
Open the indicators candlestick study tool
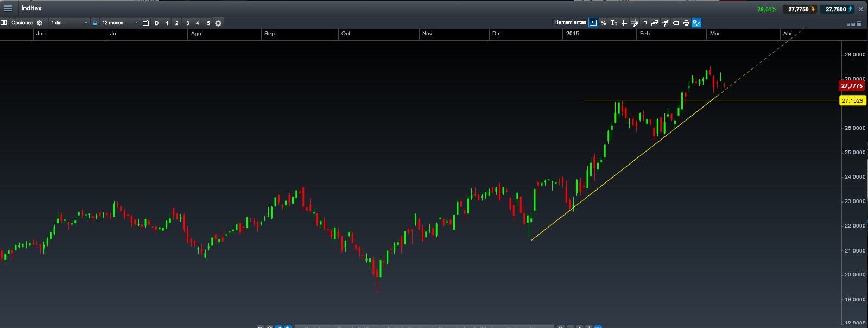click(x=666, y=23)
